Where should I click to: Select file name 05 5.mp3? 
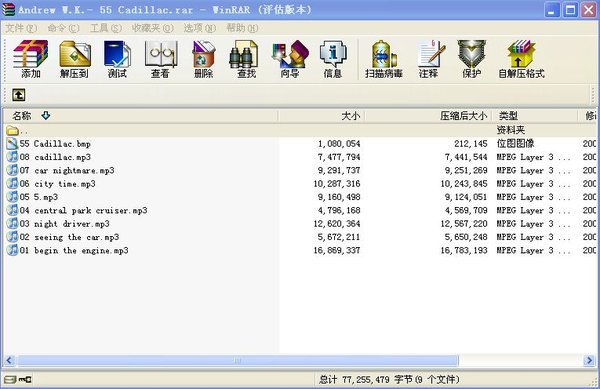pyautogui.click(x=39, y=197)
